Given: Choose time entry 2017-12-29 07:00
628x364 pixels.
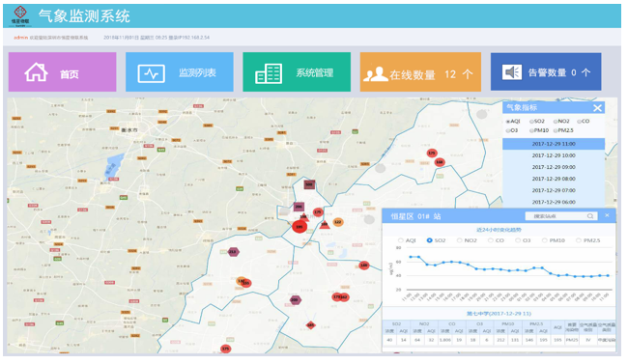Looking at the screenshot, I should [x=554, y=190].
